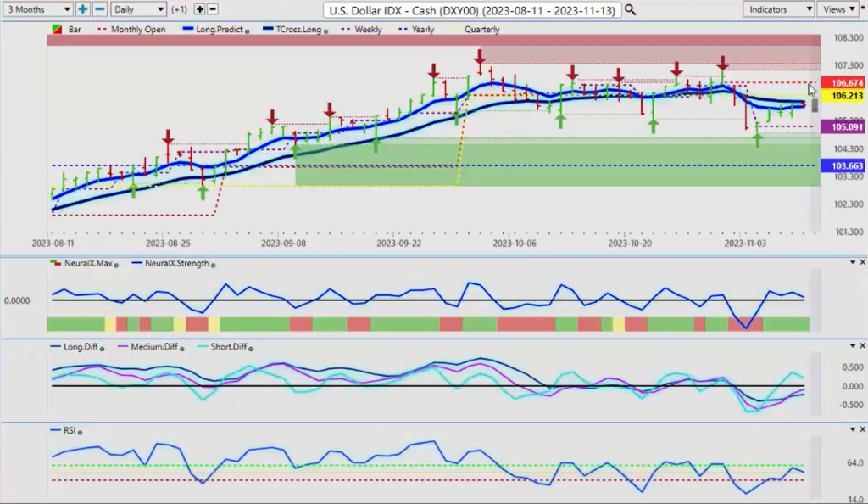Click the RSI legend label
Screen dimensions: 868x504
tap(70, 430)
